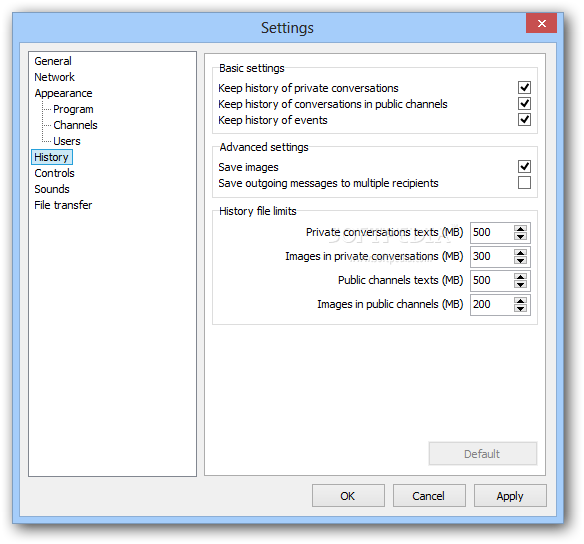
Task: Select the History category
Action: [52, 157]
